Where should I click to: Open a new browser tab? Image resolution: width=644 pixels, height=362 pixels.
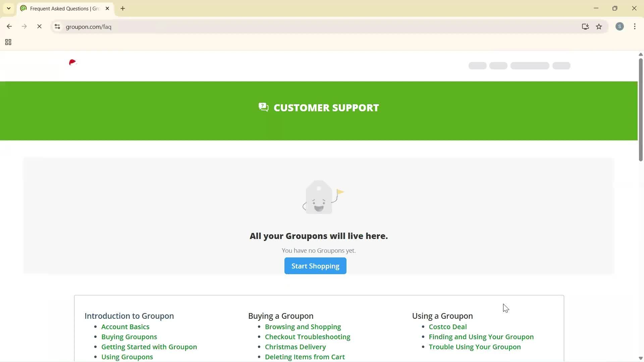(x=123, y=8)
